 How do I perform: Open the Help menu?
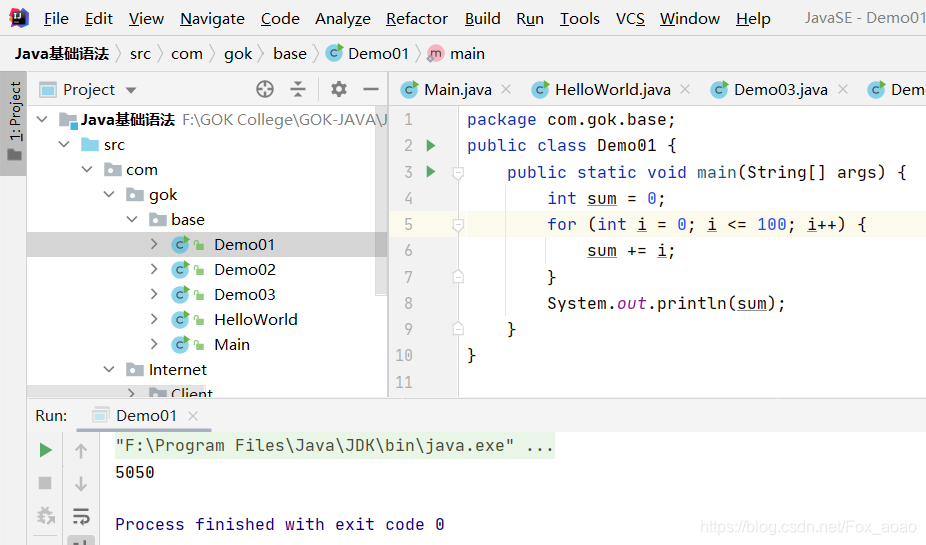[753, 19]
